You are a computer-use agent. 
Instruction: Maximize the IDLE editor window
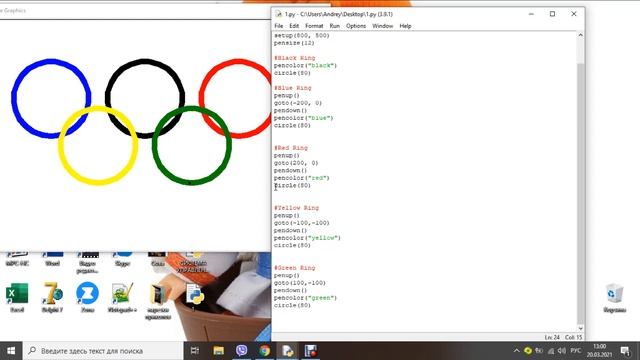point(552,14)
